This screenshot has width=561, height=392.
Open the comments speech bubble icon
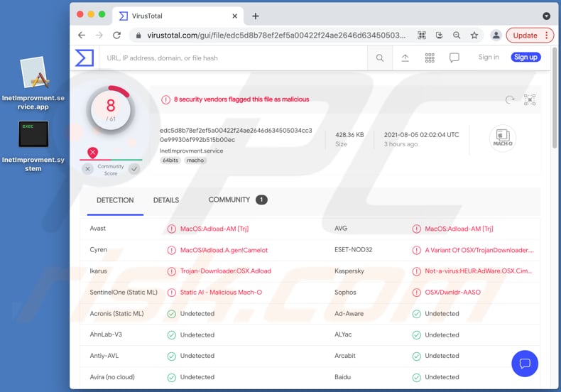coord(454,58)
